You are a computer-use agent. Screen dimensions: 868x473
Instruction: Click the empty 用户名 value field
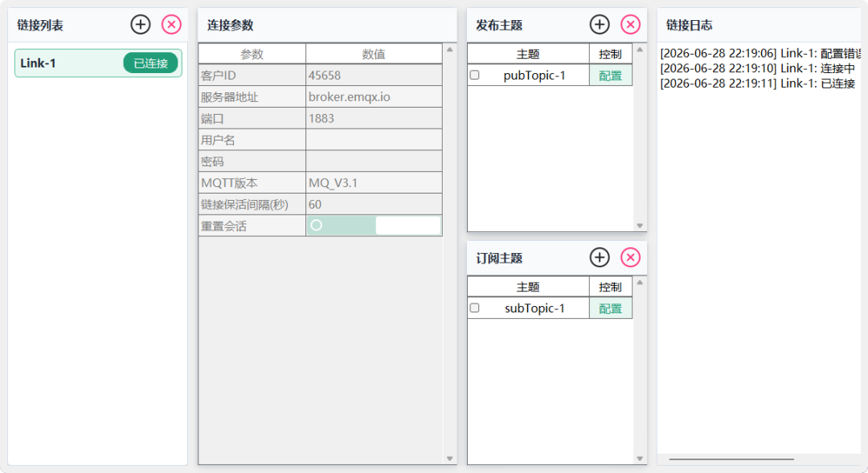tap(374, 140)
